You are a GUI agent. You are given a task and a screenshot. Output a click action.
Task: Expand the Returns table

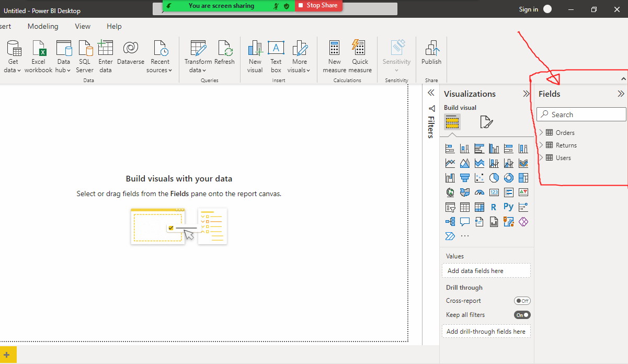coord(541,145)
